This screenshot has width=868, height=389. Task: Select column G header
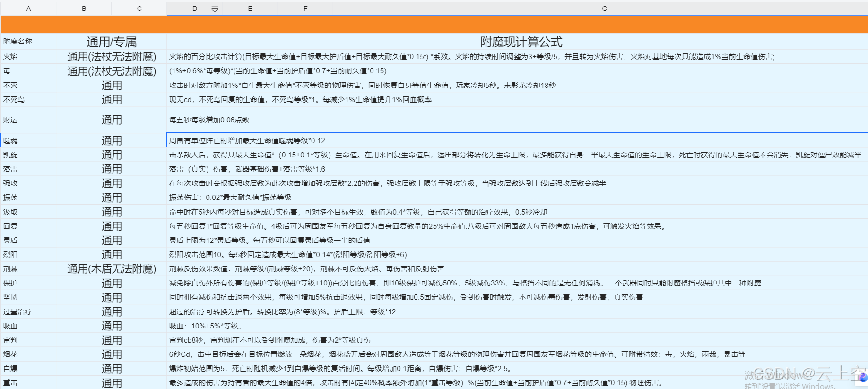604,9
